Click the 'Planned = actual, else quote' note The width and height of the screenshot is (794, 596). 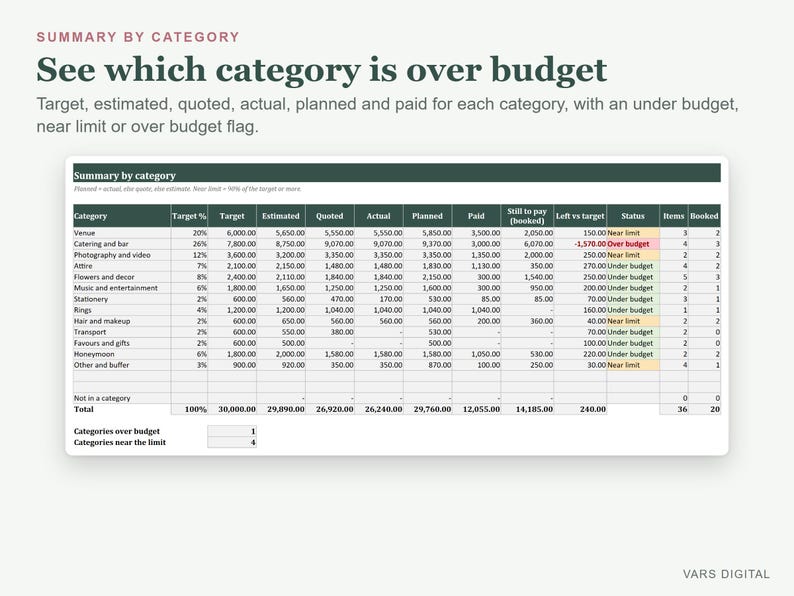click(x=187, y=189)
